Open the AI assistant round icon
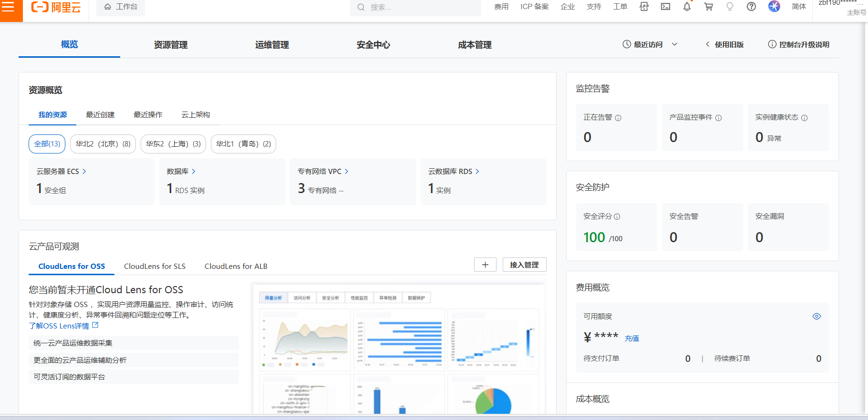The image size is (868, 420). click(x=774, y=6)
